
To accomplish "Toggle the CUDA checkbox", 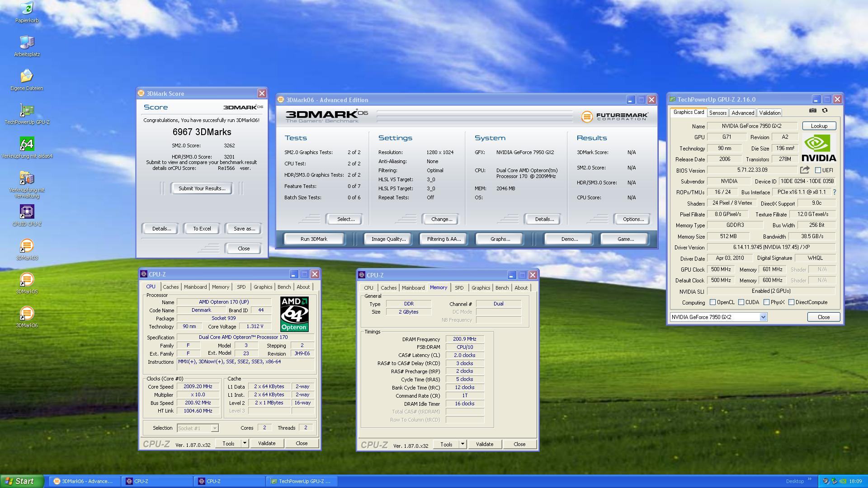I will tap(741, 302).
